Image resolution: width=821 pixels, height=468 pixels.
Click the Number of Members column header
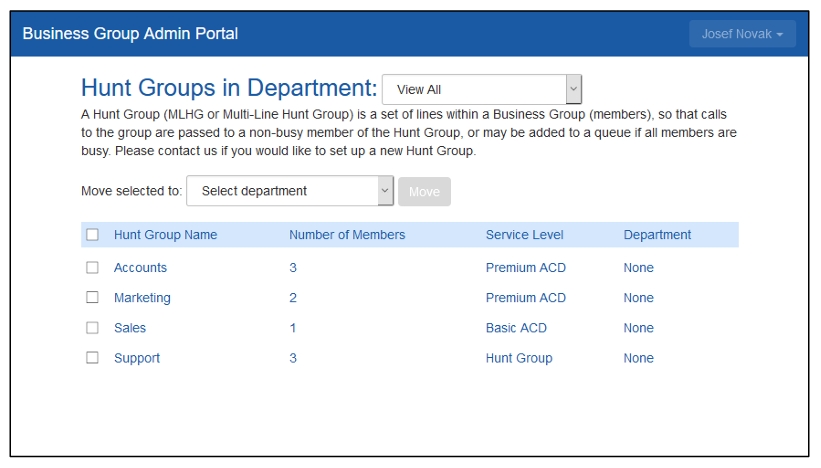click(347, 235)
